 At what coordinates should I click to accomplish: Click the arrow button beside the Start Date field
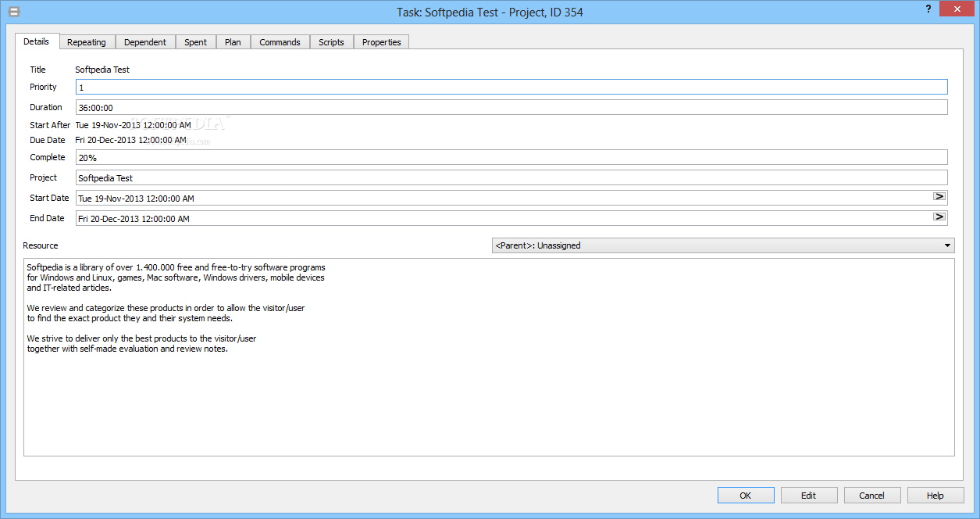(x=939, y=196)
